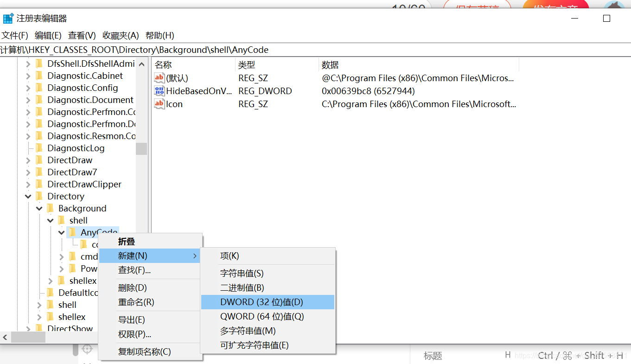The image size is (631, 364).
Task: Select the DiagnosticLog tree item
Action: click(x=76, y=148)
